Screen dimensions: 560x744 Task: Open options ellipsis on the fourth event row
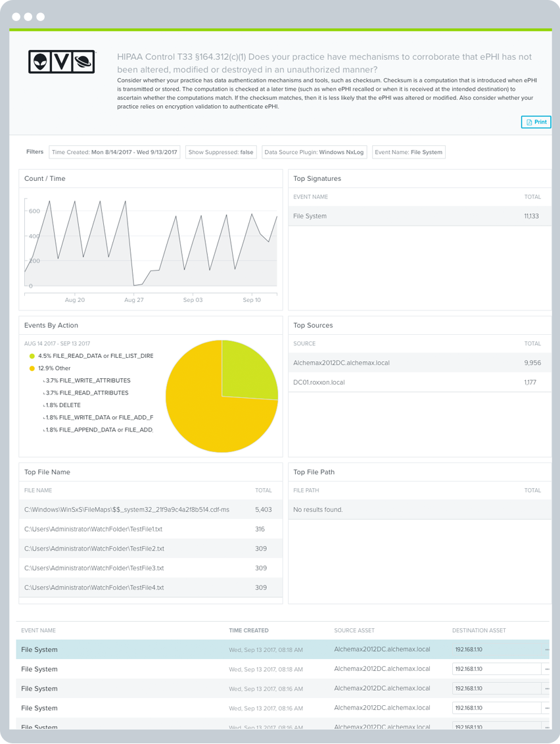(546, 708)
